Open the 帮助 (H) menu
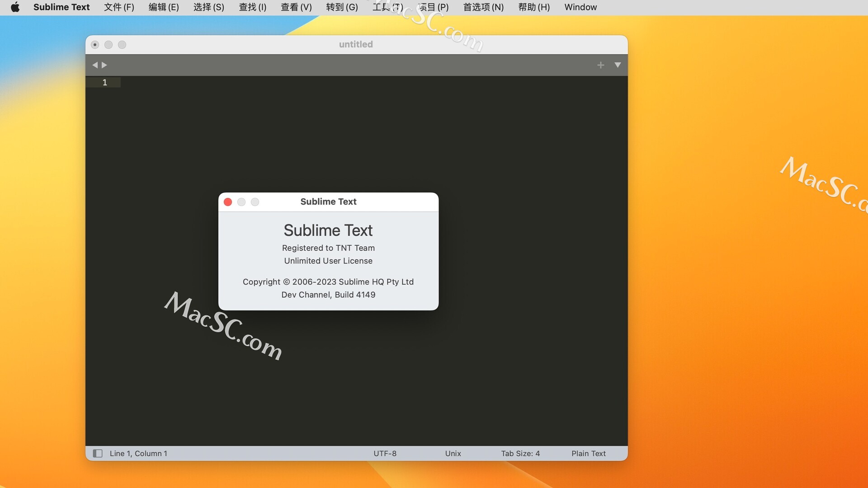This screenshot has height=488, width=868. (x=534, y=7)
